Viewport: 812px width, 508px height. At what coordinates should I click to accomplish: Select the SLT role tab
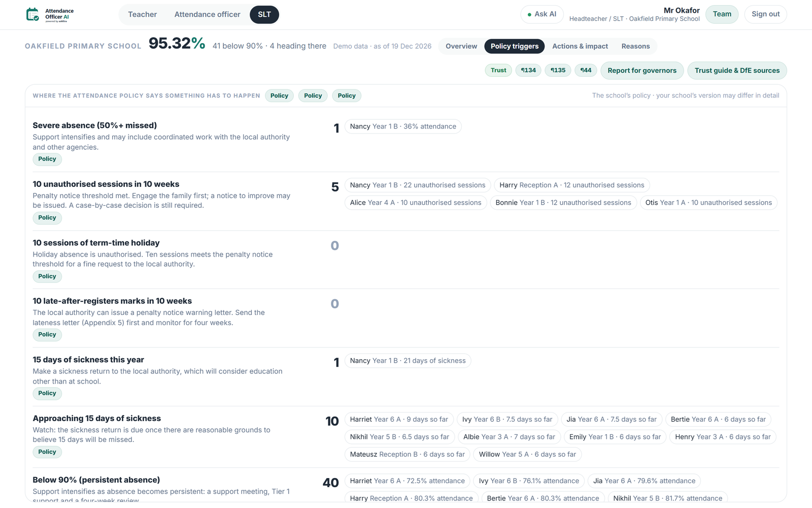pyautogui.click(x=264, y=14)
